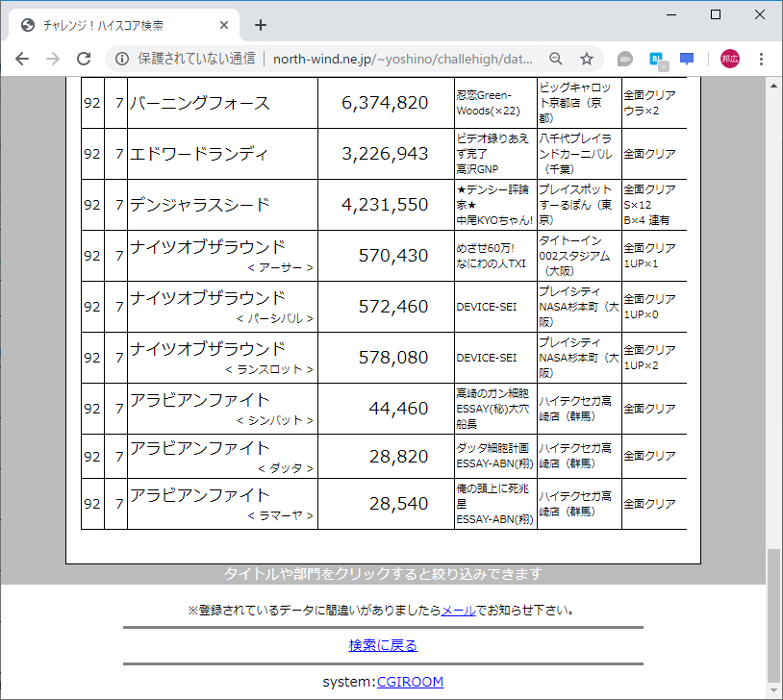
Task: Open a new tab with plus button
Action: click(260, 25)
